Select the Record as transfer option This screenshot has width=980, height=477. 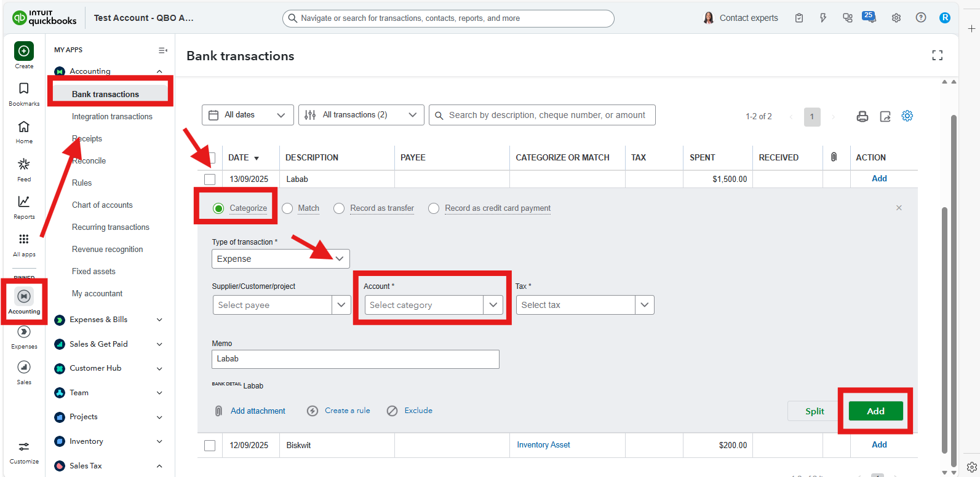click(339, 208)
